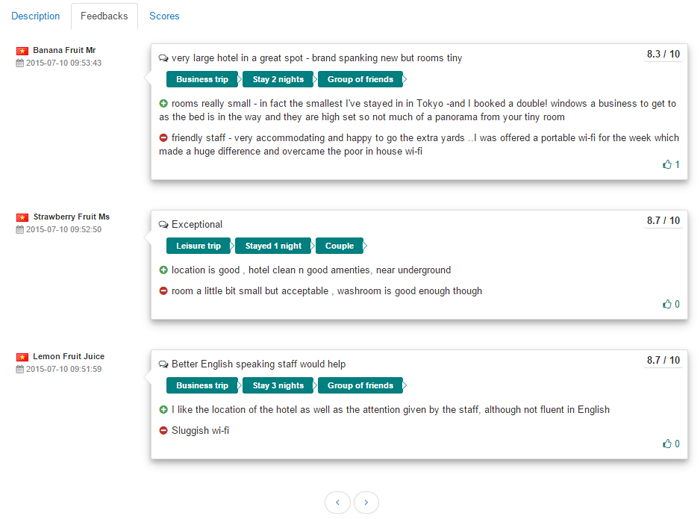Click red minus icon before 'friendly staff'
The height and width of the screenshot is (519, 700).
tap(163, 138)
